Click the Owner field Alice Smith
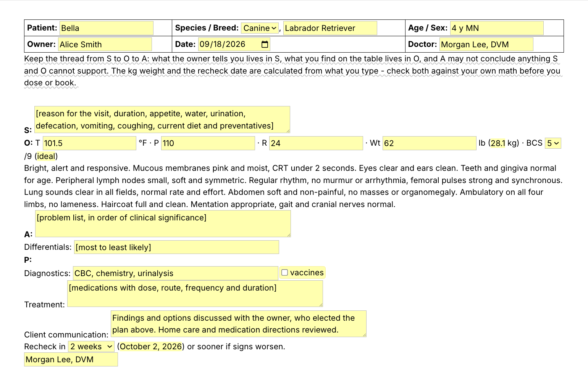Screen dimensions: 588x384 click(x=105, y=44)
